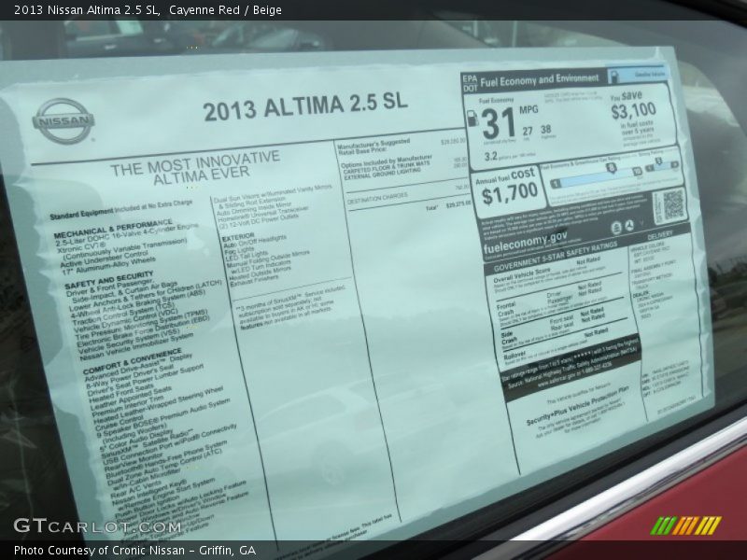
Task: Click the smartphone icon near the QR code
Action: [616, 228]
